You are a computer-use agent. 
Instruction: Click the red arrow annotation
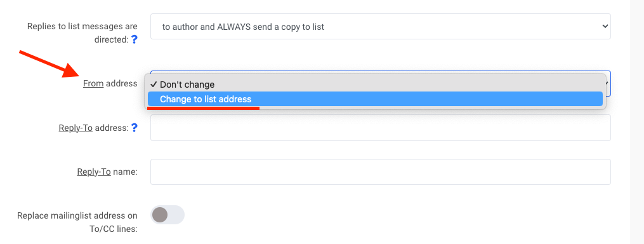[49, 64]
